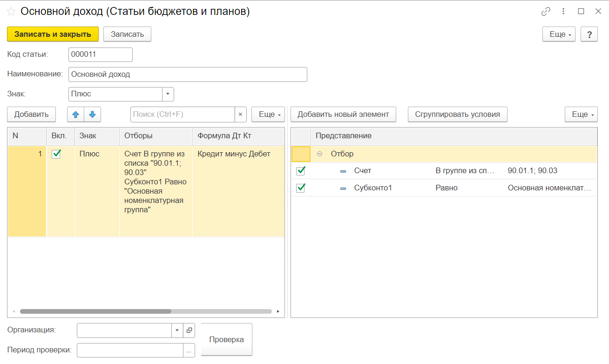Screen dimensions: 609x364
Task: Open help with the question mark button
Action: point(589,34)
